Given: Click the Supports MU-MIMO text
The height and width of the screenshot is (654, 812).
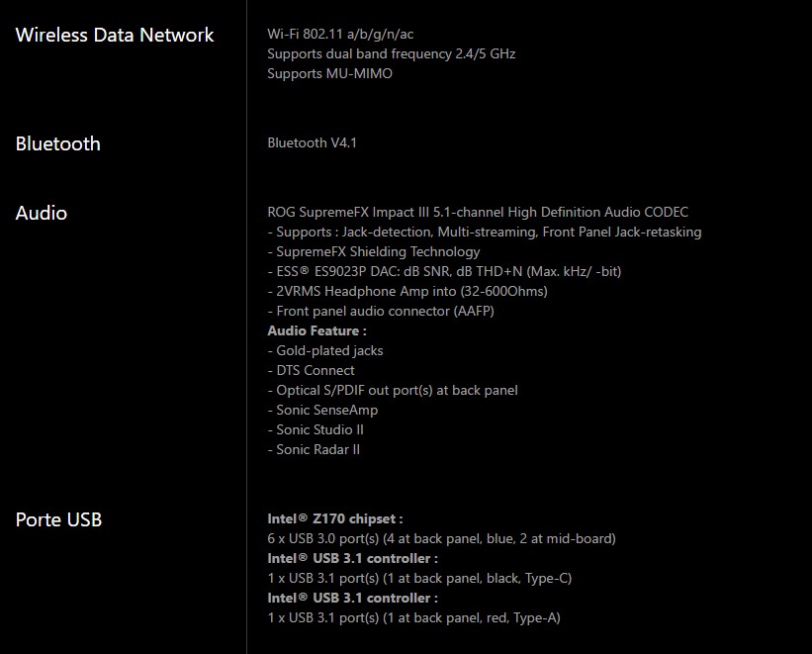Looking at the screenshot, I should coord(329,73).
